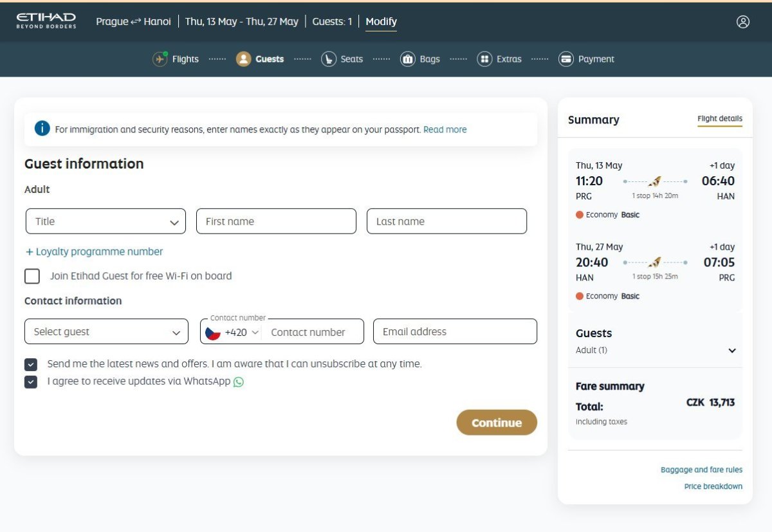Click the First name input field
The height and width of the screenshot is (532, 772).
tap(276, 221)
